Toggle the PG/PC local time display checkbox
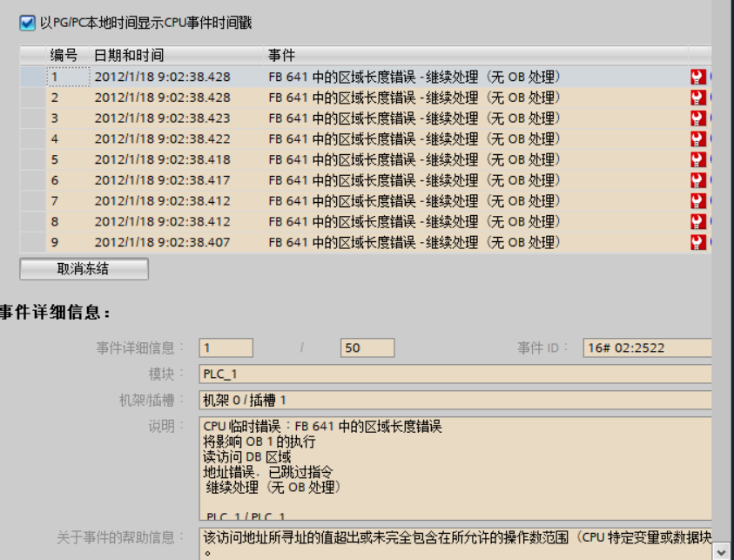Viewport: 734px width, 560px height. click(28, 23)
